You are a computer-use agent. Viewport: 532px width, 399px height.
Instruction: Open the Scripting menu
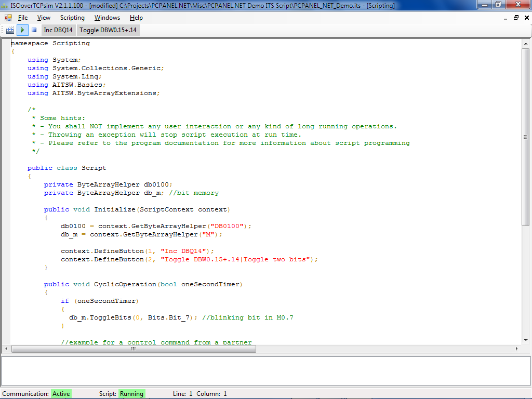pos(72,18)
